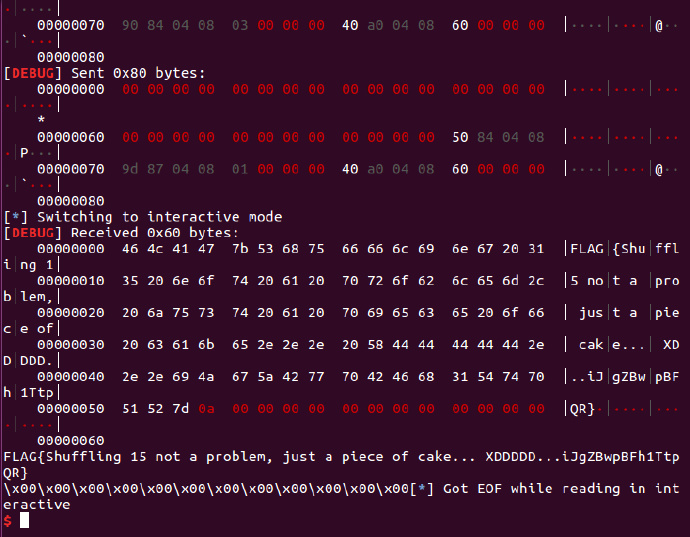The width and height of the screenshot is (690, 537).
Task: Click the red $ shell prompt symbol
Action: point(8,520)
